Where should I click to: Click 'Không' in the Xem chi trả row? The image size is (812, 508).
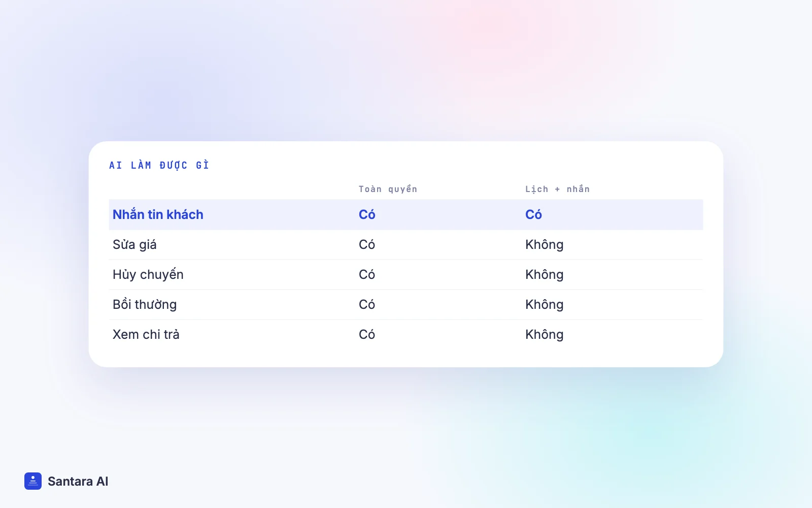coord(545,334)
